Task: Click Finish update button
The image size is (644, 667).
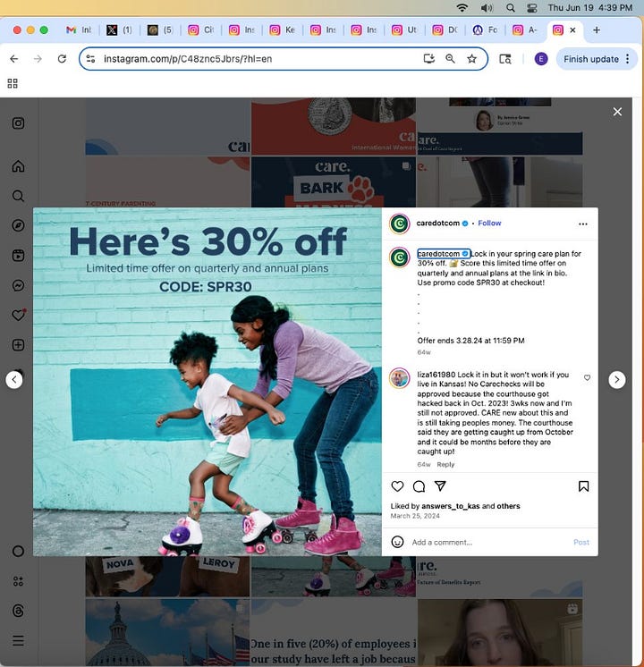Action: click(591, 59)
